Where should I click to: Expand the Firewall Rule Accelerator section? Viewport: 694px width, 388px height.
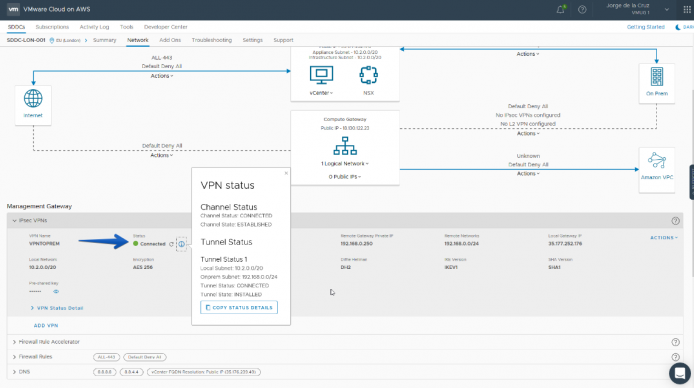14,342
